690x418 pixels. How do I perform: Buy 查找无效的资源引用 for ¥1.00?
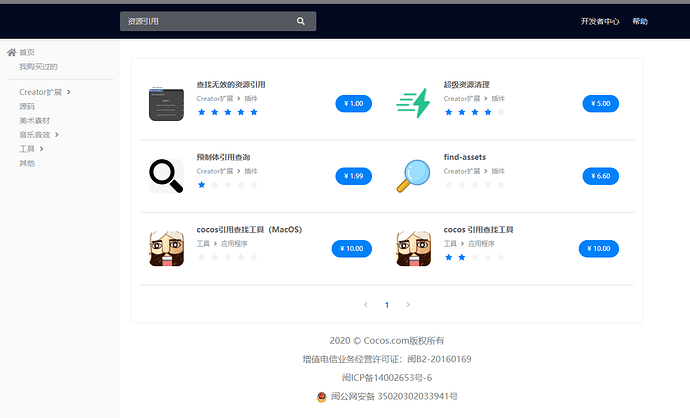[x=354, y=103]
